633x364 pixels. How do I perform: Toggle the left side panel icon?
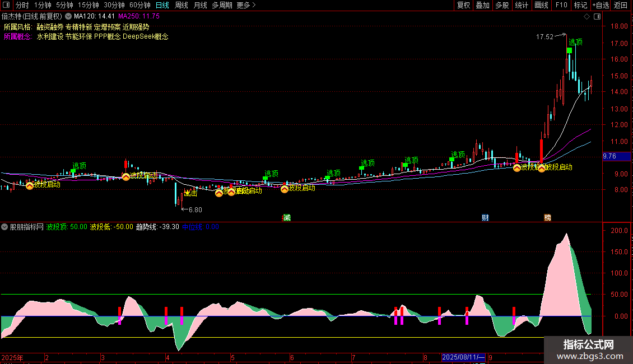[x=6, y=5]
